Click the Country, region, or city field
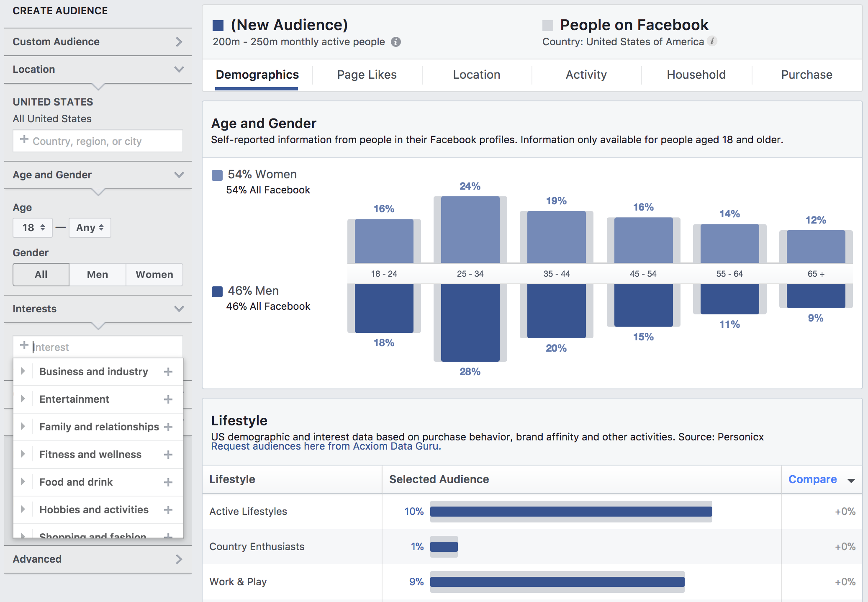The image size is (868, 602). coord(98,141)
